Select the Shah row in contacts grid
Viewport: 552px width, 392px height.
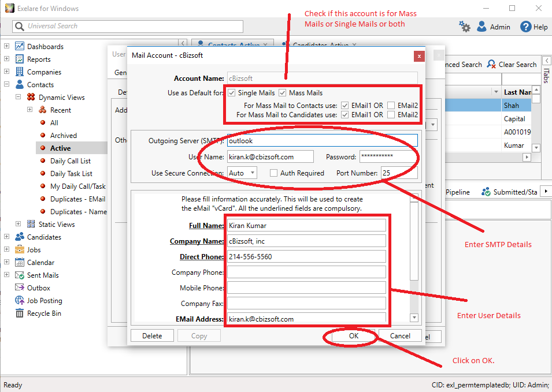click(x=488, y=106)
